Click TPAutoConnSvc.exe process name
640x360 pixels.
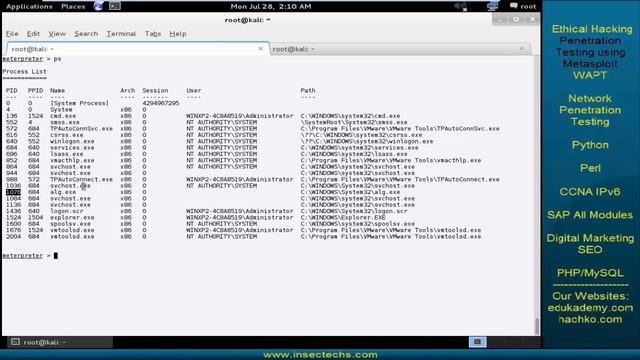81,129
